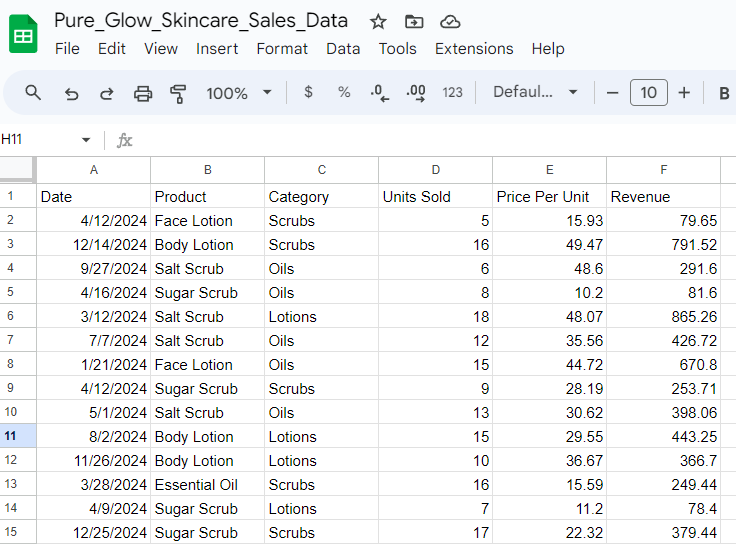Screen dimensions: 736x544
Task: Open the Default font dropdown
Action: coord(535,92)
